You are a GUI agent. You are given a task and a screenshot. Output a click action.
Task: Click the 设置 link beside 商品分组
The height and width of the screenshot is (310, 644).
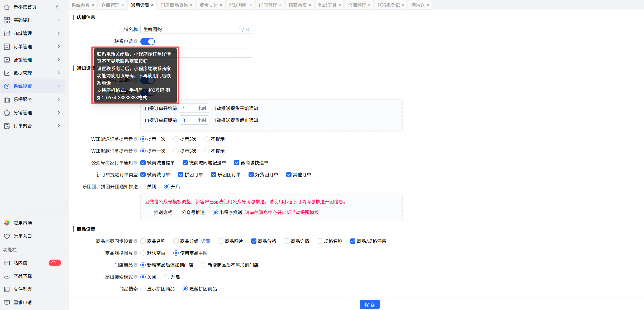coord(206,241)
